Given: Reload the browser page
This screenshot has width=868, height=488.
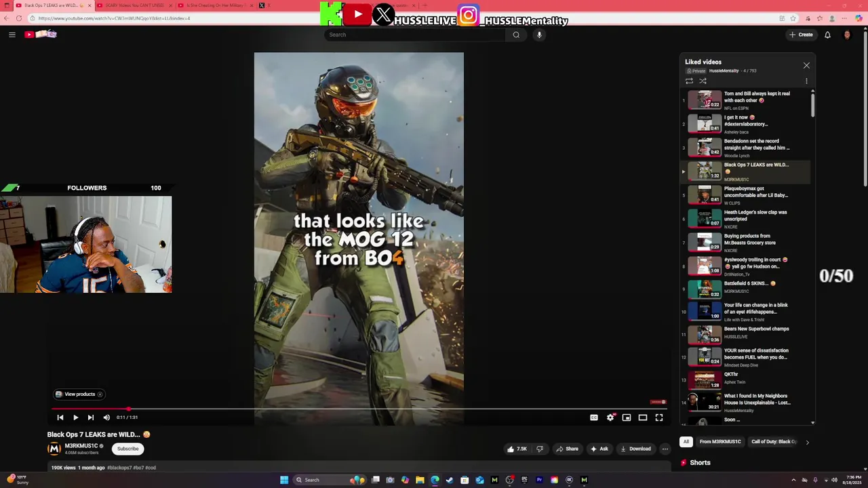Looking at the screenshot, I should pyautogui.click(x=19, y=18).
